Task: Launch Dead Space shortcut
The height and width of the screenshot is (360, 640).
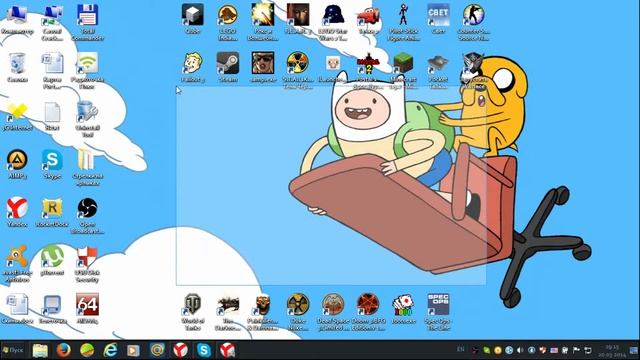Action: pyautogui.click(x=333, y=312)
